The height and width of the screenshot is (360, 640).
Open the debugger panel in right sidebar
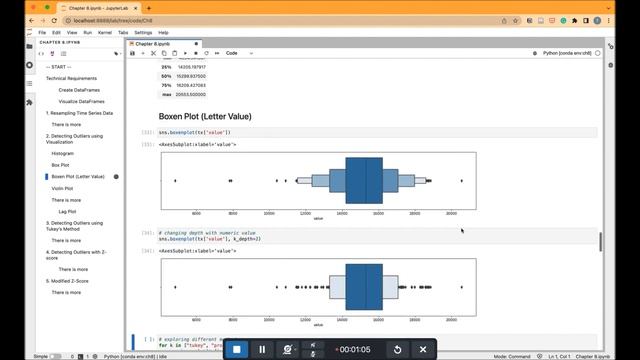(611, 65)
